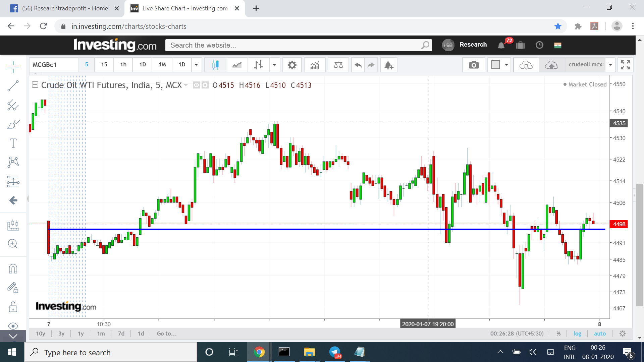The height and width of the screenshot is (362, 644).
Task: Select the pattern drawing tool
Action: pyautogui.click(x=13, y=162)
